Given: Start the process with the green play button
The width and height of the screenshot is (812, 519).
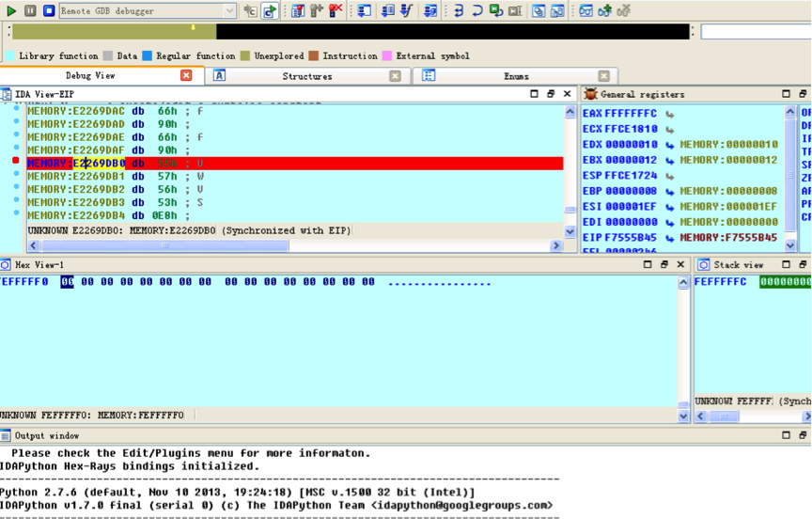Looking at the screenshot, I should point(11,11).
